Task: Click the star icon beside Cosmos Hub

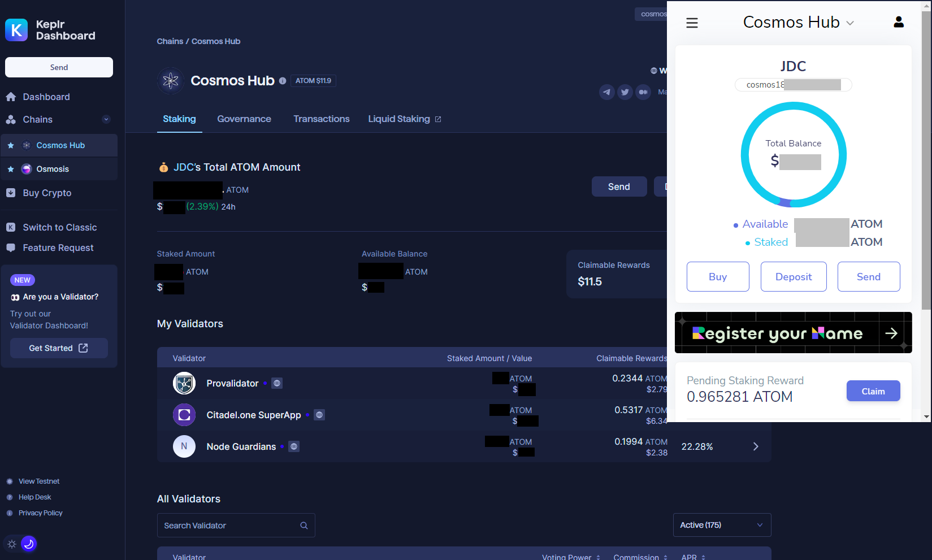Action: point(11,145)
